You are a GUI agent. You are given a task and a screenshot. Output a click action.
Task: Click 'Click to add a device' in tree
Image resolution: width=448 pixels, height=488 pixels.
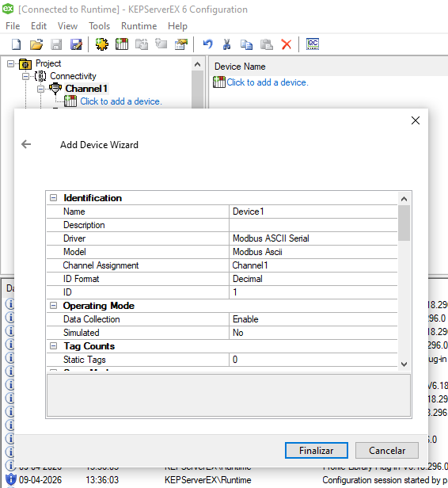pyautogui.click(x=121, y=101)
